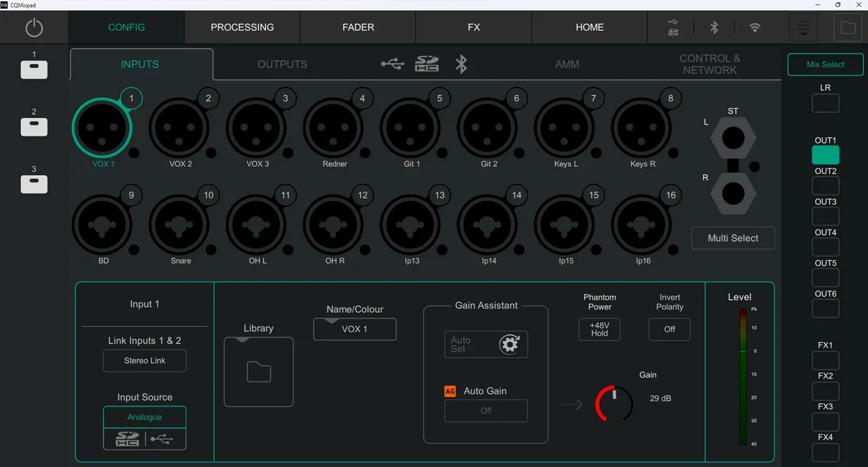The image size is (868, 467).
Task: Select the Snare input 10 combo socket
Action: (x=178, y=225)
